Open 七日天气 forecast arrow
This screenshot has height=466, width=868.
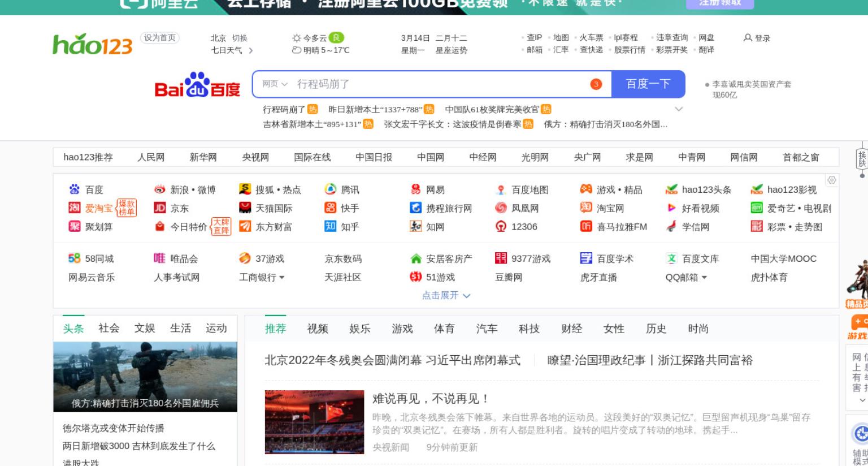tap(251, 50)
